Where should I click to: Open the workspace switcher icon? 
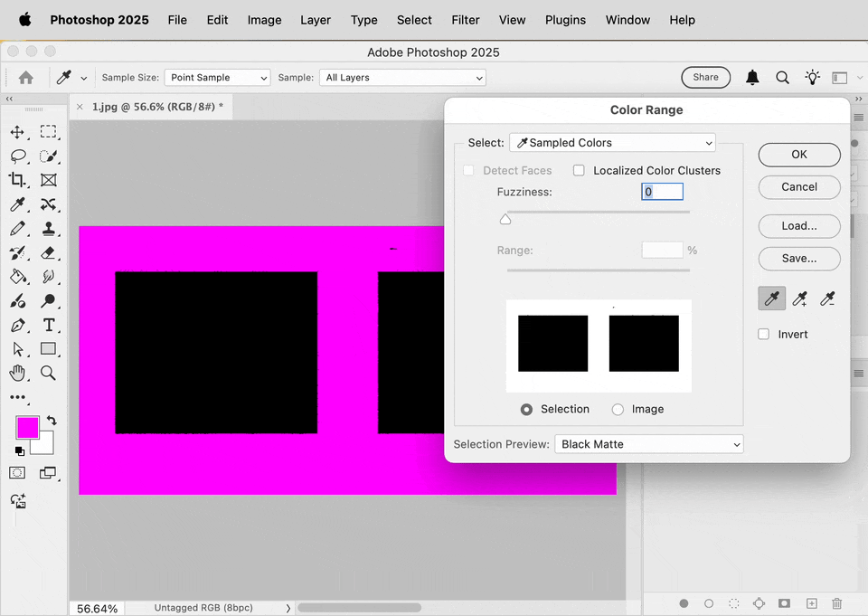pyautogui.click(x=840, y=78)
